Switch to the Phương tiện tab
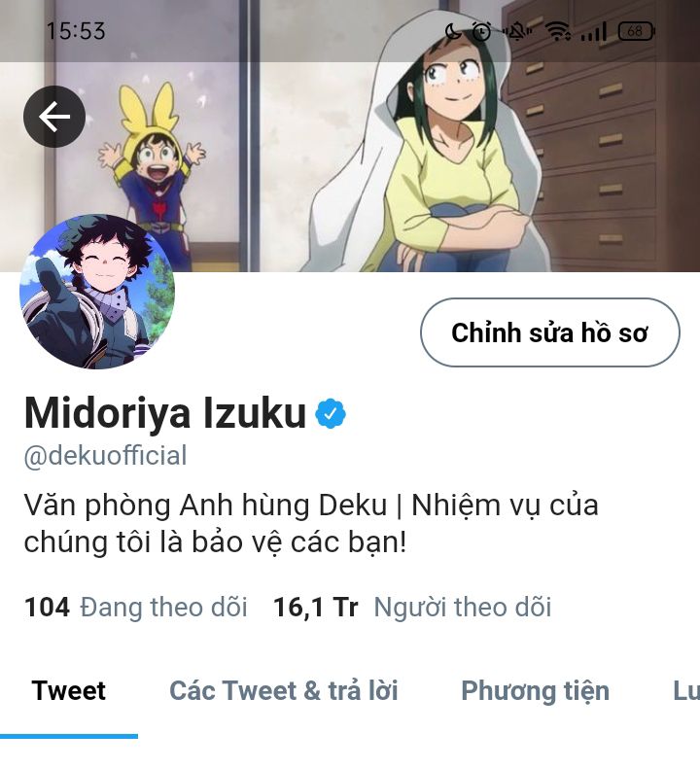This screenshot has height=768, width=700. (x=536, y=690)
